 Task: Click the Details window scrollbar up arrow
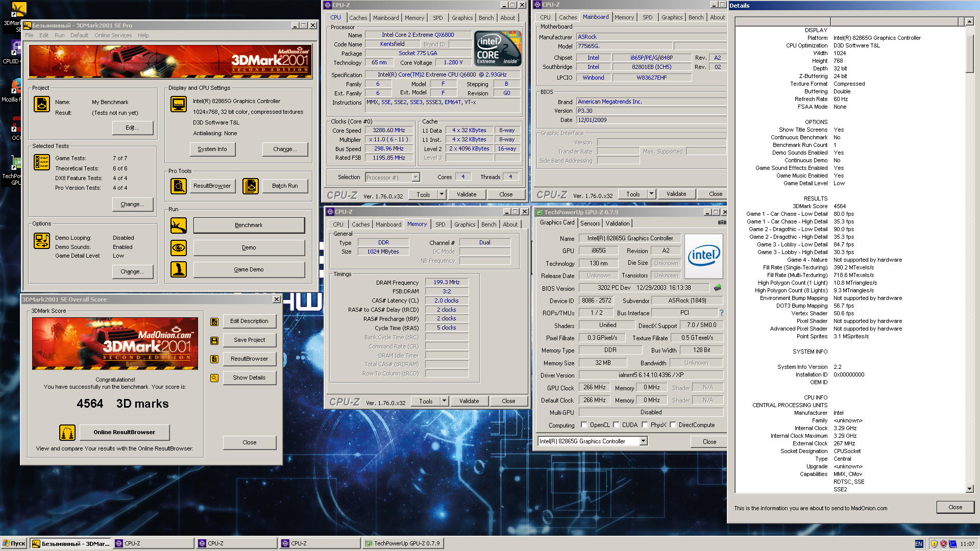tap(969, 21)
